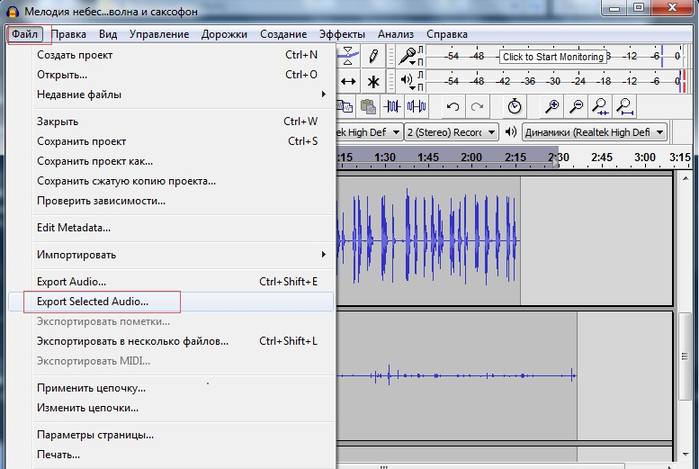Choose 'Export Selected Audio...' from the menu

click(x=93, y=301)
